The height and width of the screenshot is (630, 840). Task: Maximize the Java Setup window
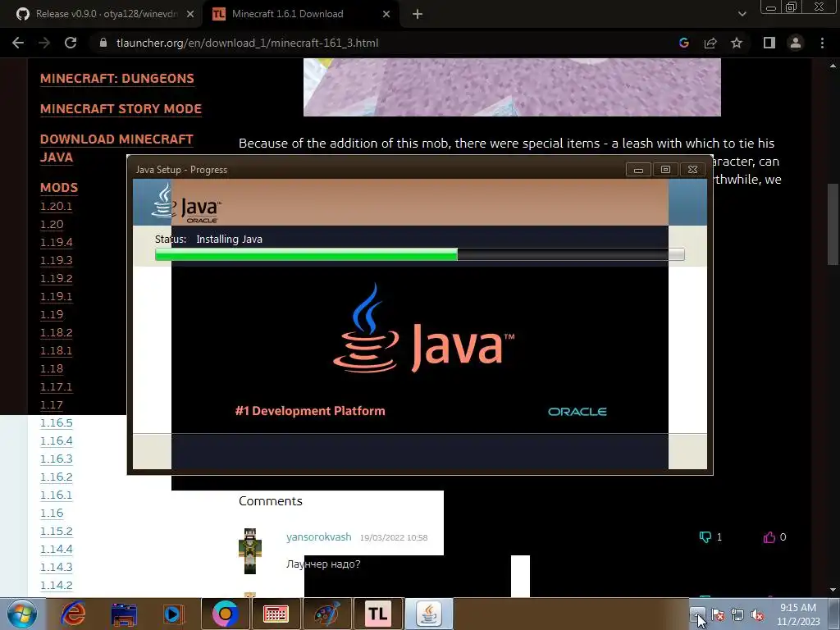[665, 170]
